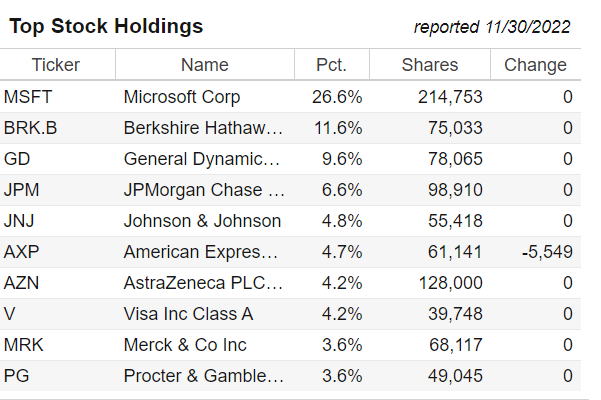Click the Pct. column header
Image resolution: width=601 pixels, height=400 pixels.
coord(331,65)
